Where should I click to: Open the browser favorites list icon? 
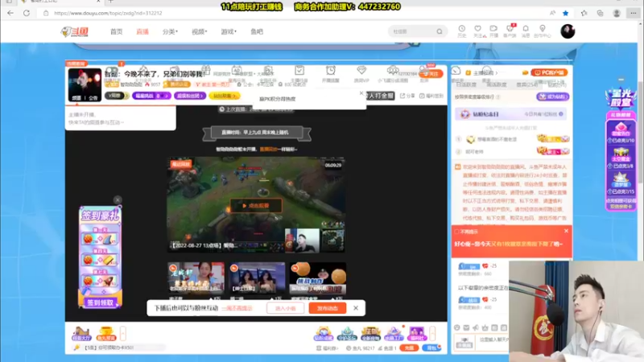click(584, 13)
